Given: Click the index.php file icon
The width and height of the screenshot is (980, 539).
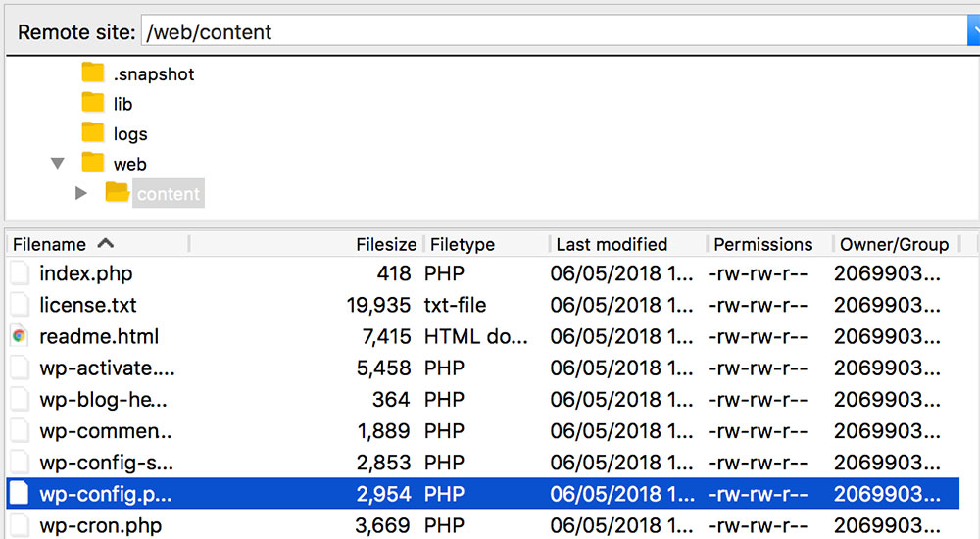Looking at the screenshot, I should (x=19, y=273).
